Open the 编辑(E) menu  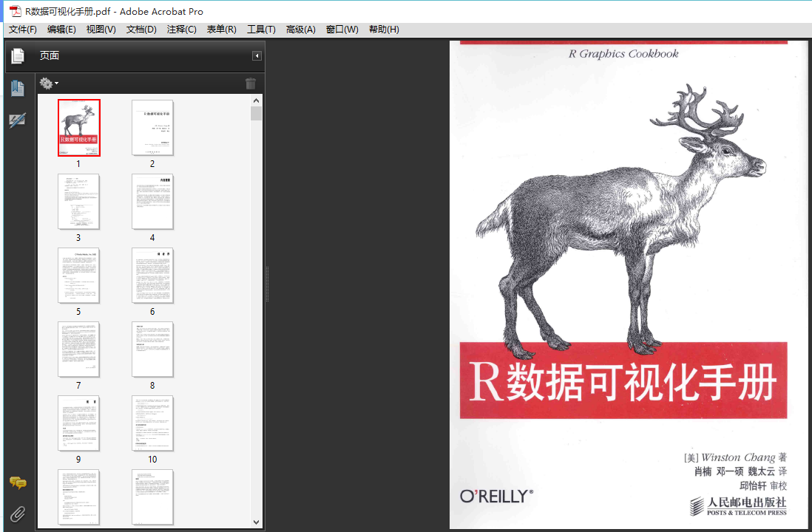tap(61, 30)
